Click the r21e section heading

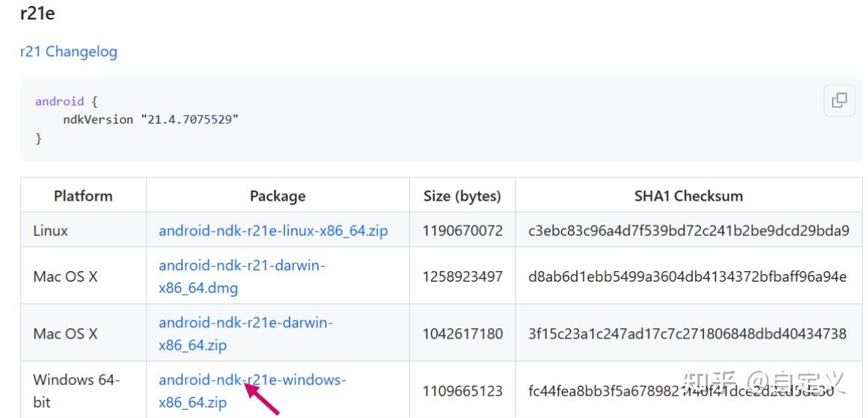click(x=37, y=13)
